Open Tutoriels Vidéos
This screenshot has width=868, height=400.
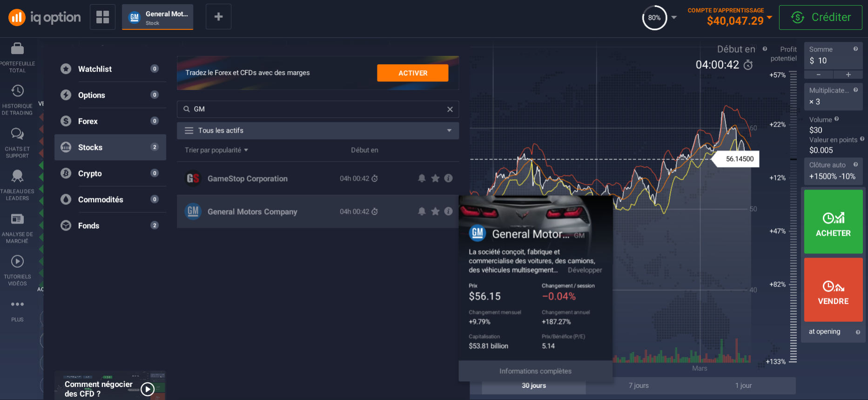click(x=18, y=271)
